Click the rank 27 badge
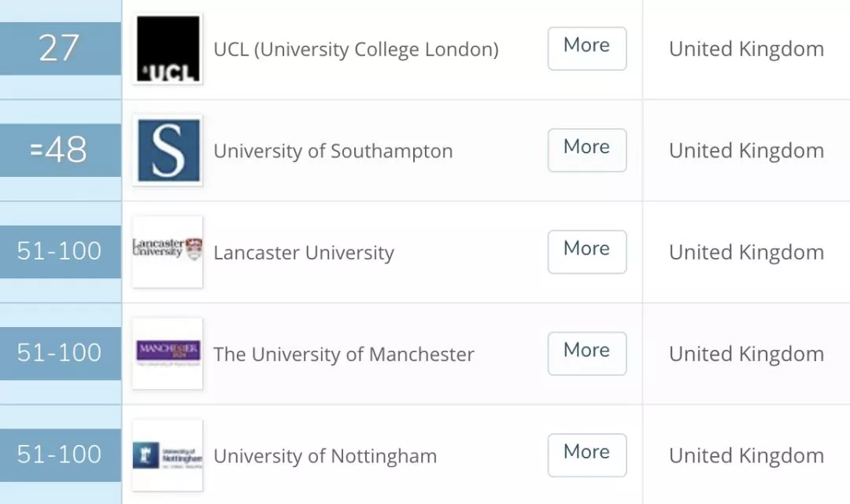Viewport: 850px width, 504px height. tap(60, 49)
